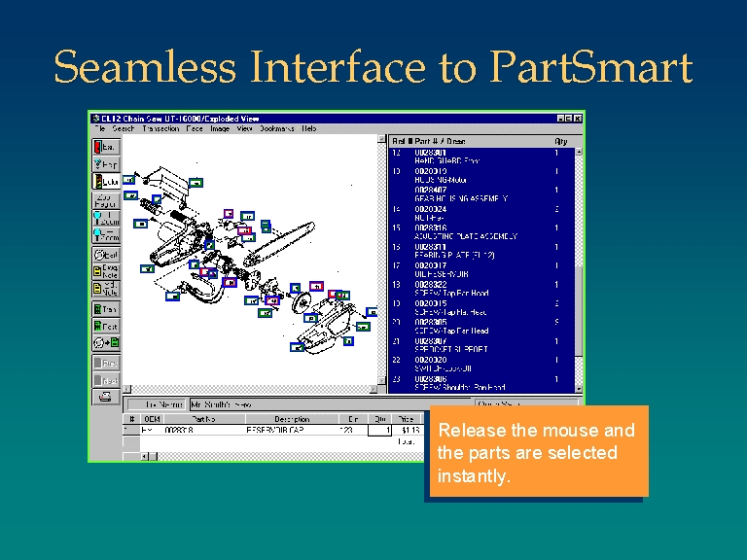This screenshot has height=560, width=747.
Task: Open the View menu
Action: pyautogui.click(x=244, y=128)
